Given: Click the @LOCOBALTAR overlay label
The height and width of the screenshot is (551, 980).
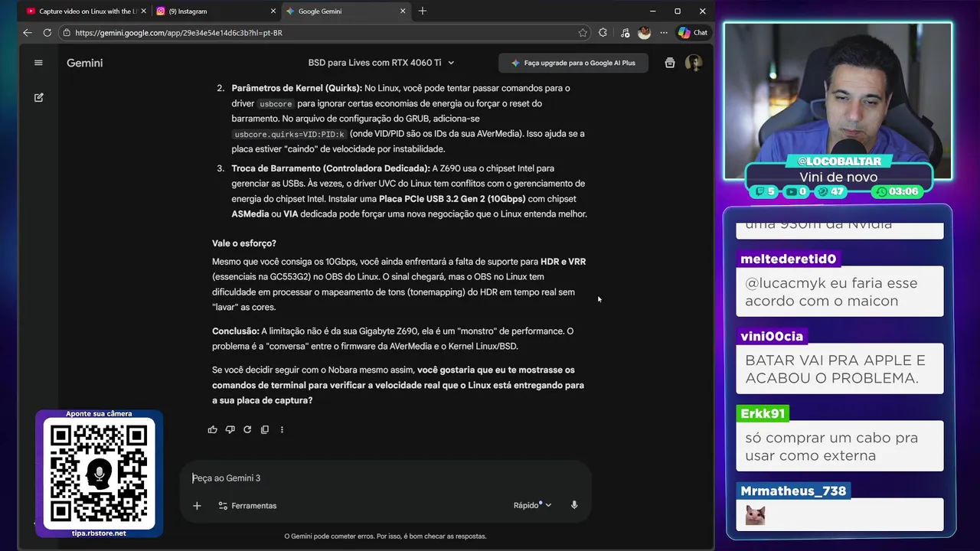Looking at the screenshot, I should pos(839,161).
